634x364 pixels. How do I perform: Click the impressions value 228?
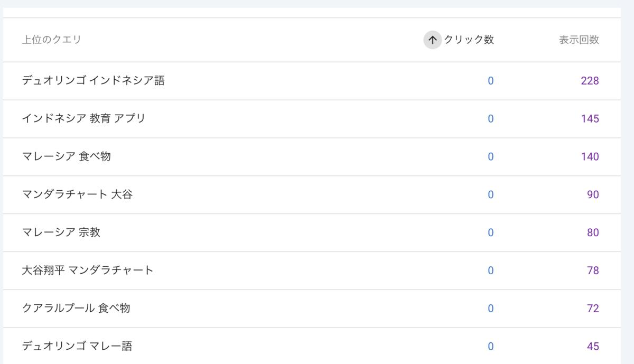590,81
